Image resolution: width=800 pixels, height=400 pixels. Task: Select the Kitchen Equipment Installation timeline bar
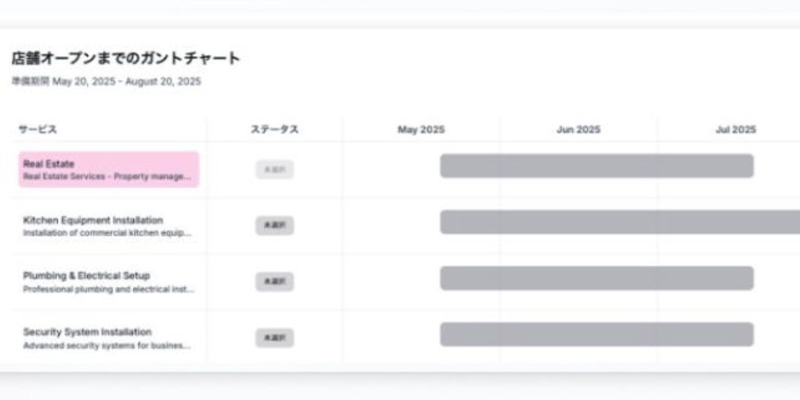[620, 222]
